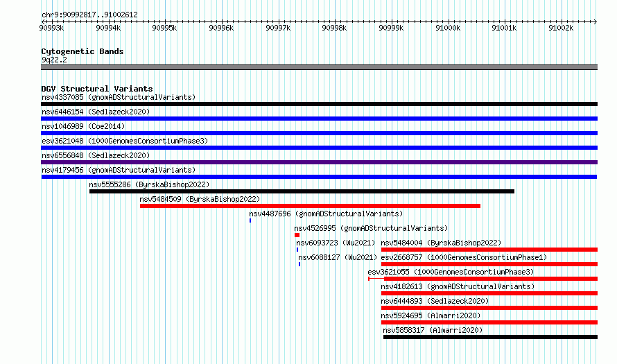Open nsv5484509 (ByrskaBishop2022) label

pyautogui.click(x=200, y=199)
